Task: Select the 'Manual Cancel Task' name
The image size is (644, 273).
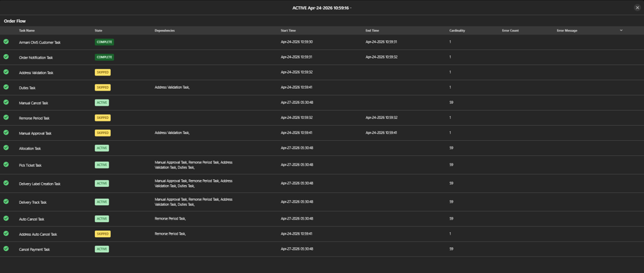Action: 33,103
